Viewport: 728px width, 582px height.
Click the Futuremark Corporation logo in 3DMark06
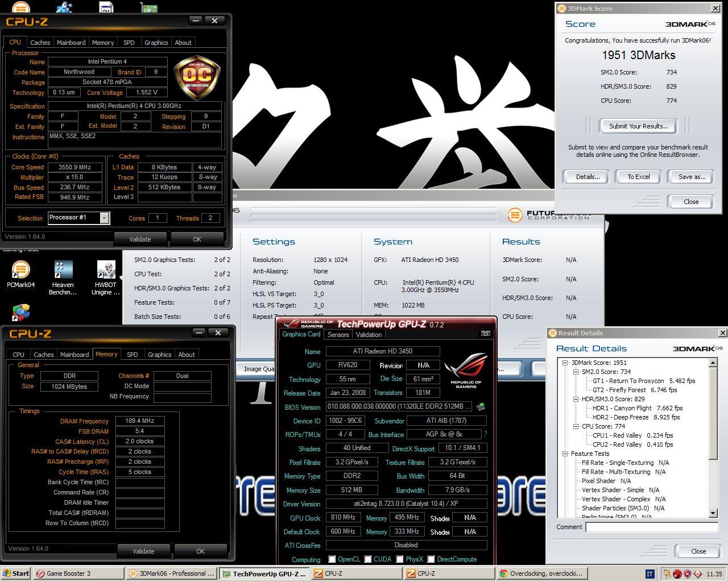pyautogui.click(x=548, y=215)
